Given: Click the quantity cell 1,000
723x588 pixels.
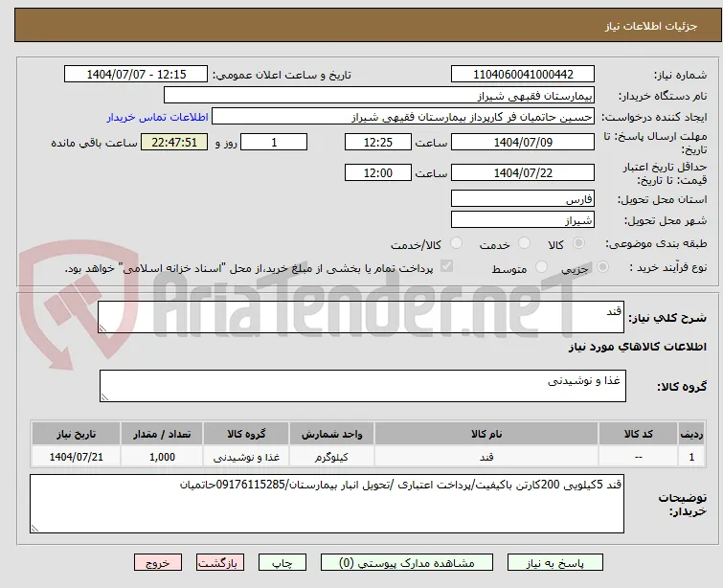Looking at the screenshot, I should pos(162,457).
